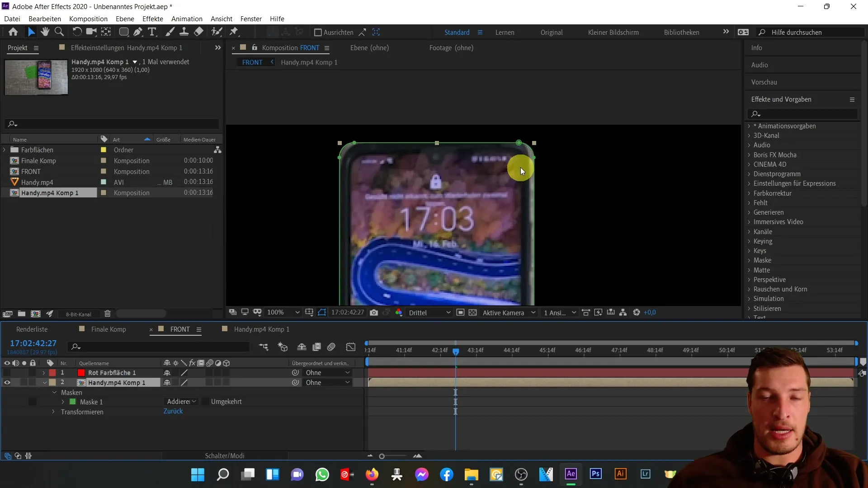Image resolution: width=868 pixels, height=488 pixels.
Task: Open the Effekte menu
Action: pos(153,19)
